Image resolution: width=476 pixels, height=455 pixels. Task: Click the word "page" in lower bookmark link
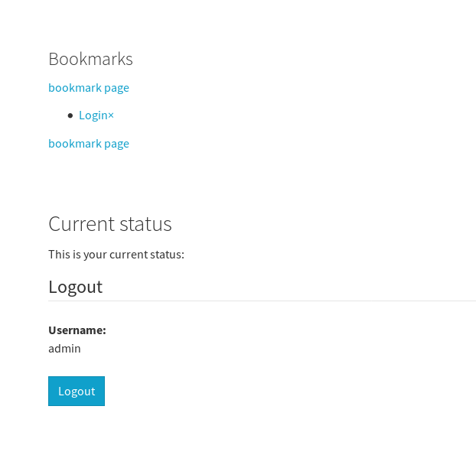click(x=116, y=143)
